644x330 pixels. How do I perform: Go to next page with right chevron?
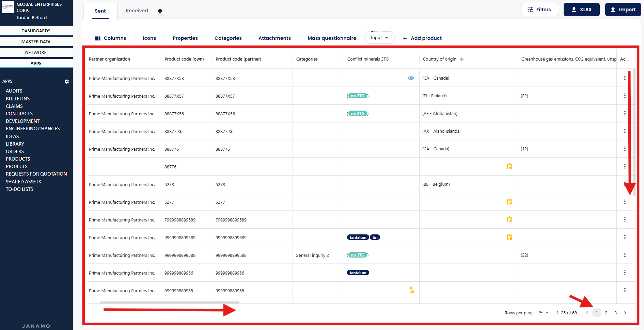click(x=625, y=313)
